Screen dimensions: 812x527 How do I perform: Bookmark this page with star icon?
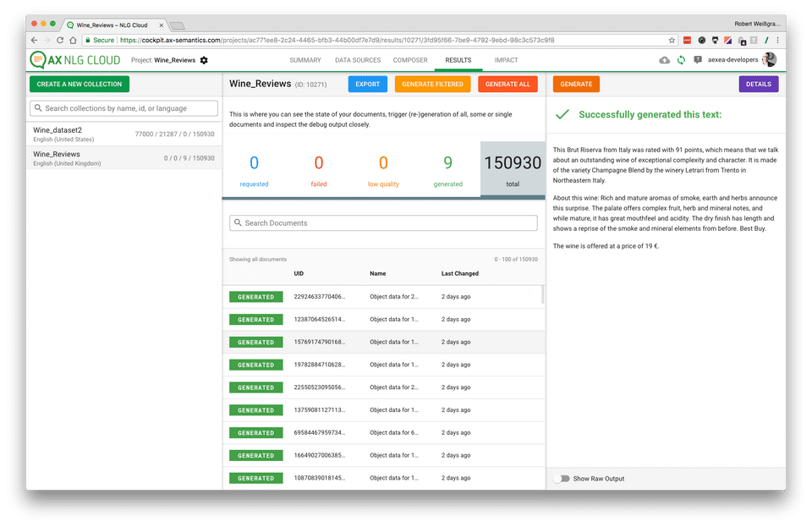pyautogui.click(x=672, y=40)
